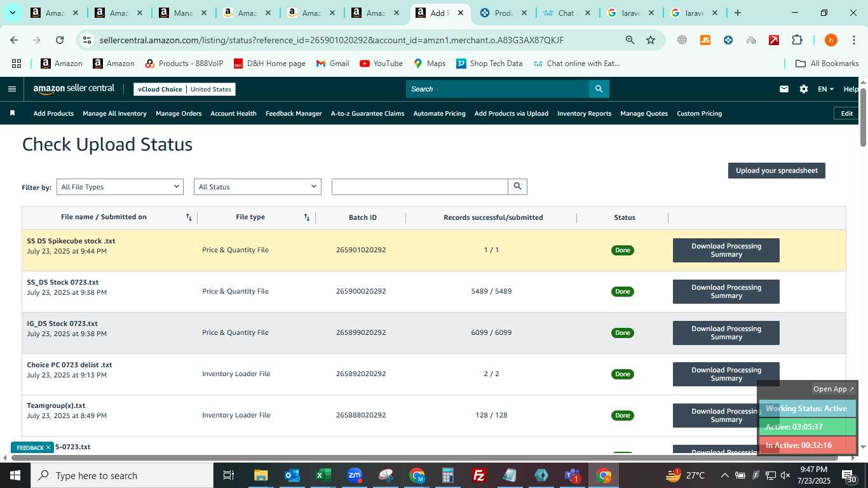
Task: Sort by File type arrows
Action: (307, 217)
